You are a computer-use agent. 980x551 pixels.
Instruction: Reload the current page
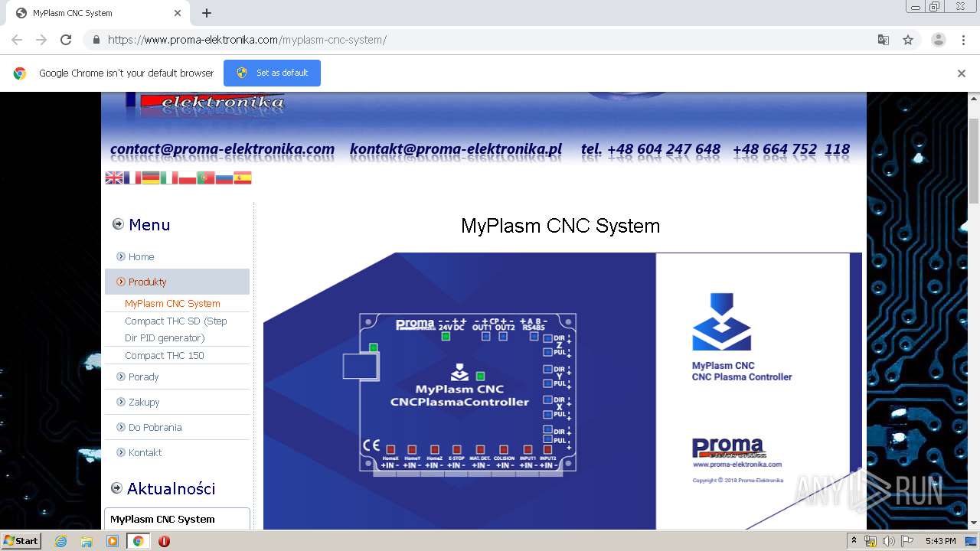66,40
